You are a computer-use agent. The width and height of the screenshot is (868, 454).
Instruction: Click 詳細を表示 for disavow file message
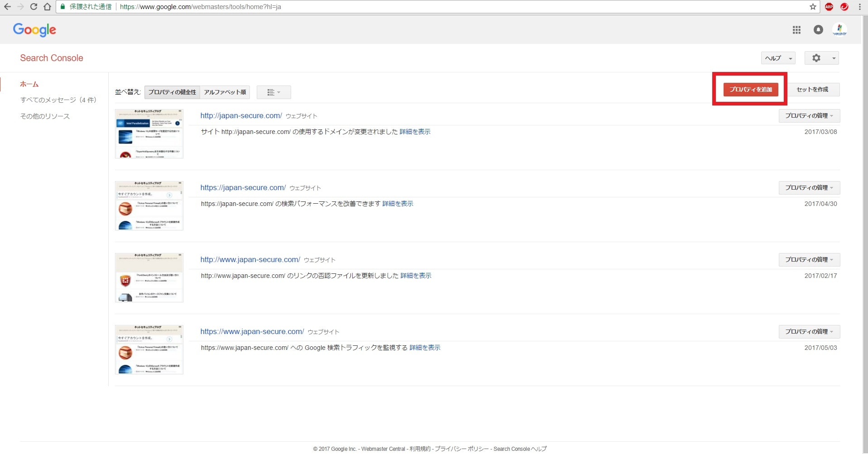click(x=416, y=276)
